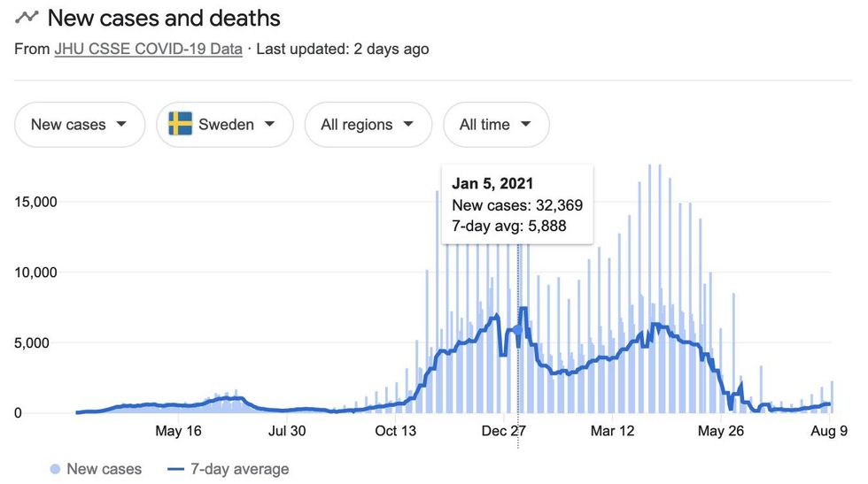Click the Oct 13 date axis label

pyautogui.click(x=396, y=431)
